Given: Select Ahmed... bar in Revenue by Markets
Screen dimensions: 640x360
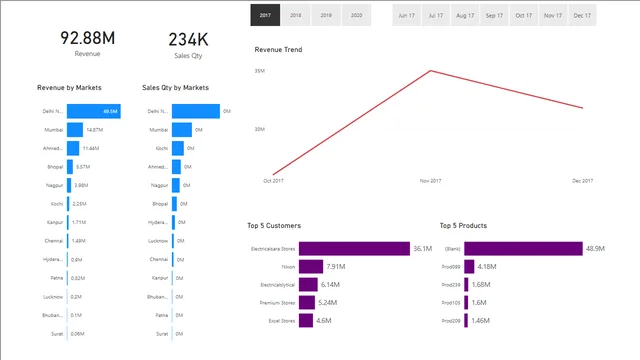Looking at the screenshot, I should pos(73,148).
